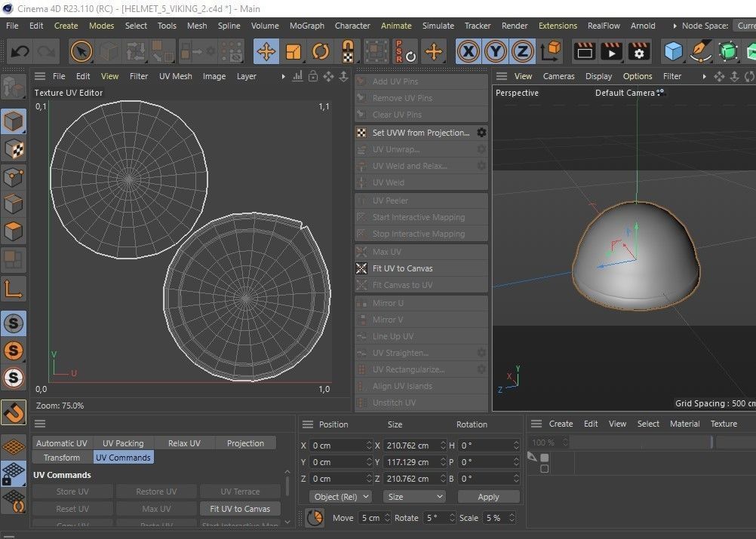
Task: Render to Picture Viewer icon
Action: (x=612, y=51)
